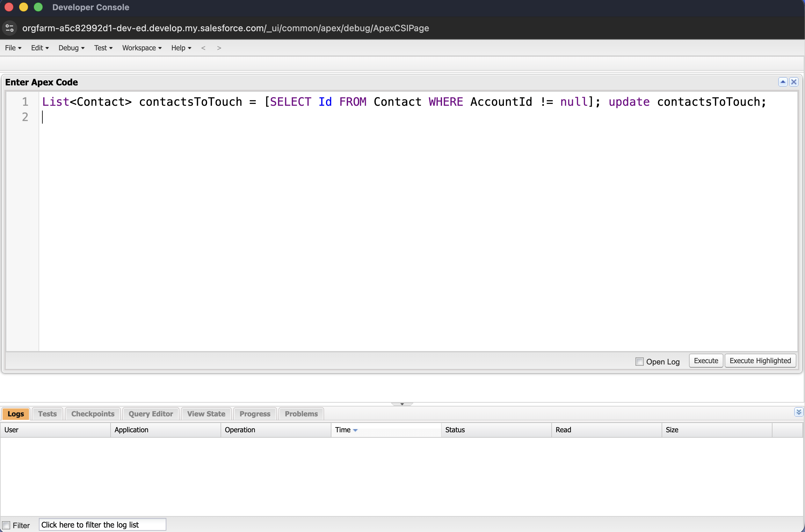Click the back navigation arrow in menu bar
The width and height of the screenshot is (805, 532).
[203, 48]
